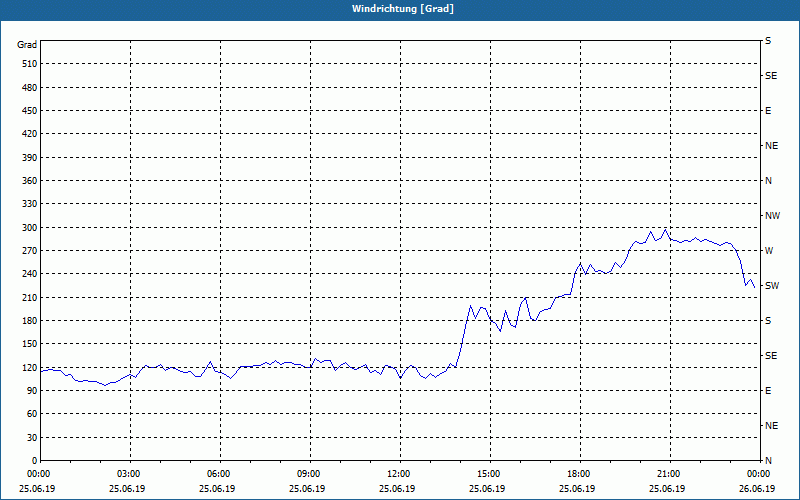Select the 330 y-axis value

pyautogui.click(x=30, y=204)
